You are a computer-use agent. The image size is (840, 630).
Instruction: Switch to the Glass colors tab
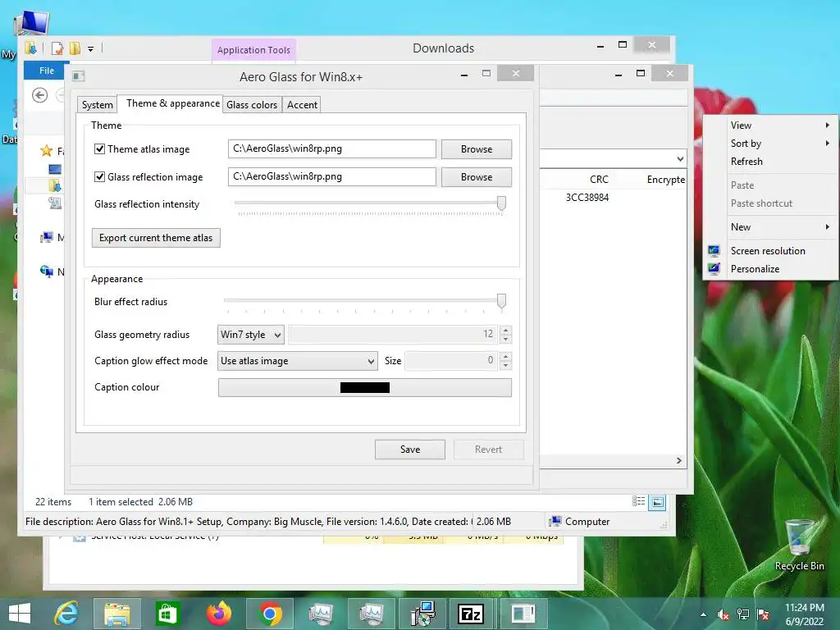(252, 105)
